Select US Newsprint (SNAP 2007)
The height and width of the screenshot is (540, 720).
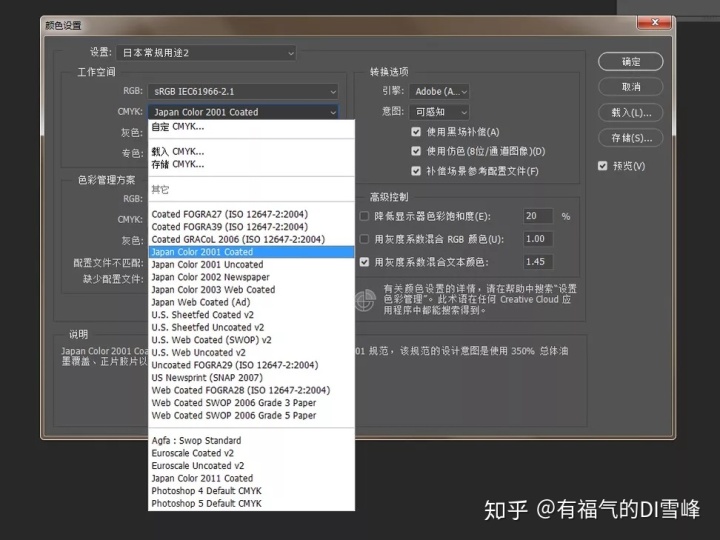pyautogui.click(x=251, y=378)
